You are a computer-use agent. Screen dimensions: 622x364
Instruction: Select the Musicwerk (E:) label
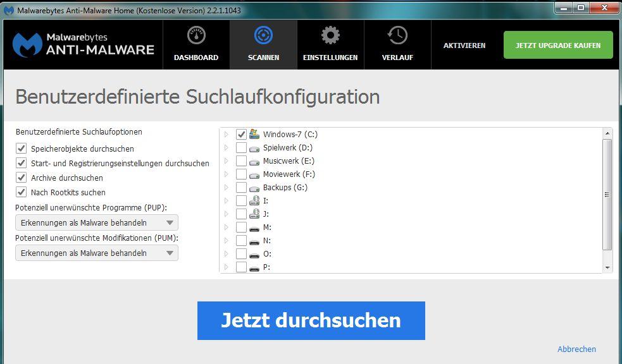pyautogui.click(x=289, y=161)
